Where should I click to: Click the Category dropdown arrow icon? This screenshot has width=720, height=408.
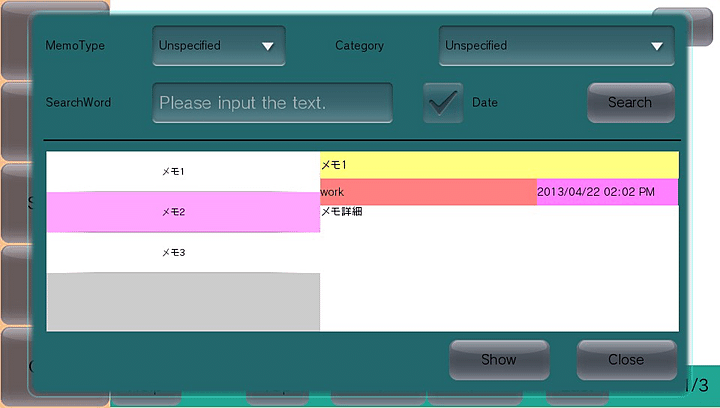(x=657, y=46)
